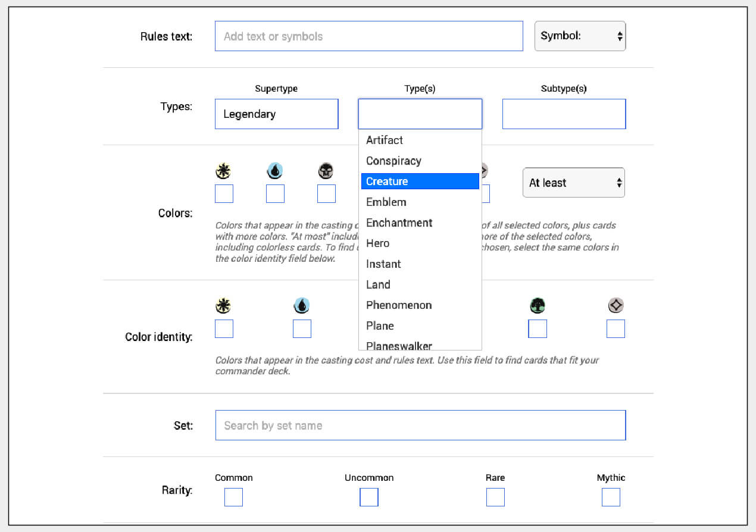
Task: Click the partially hidden gray mana symbol in Colors
Action: pyautogui.click(x=485, y=170)
